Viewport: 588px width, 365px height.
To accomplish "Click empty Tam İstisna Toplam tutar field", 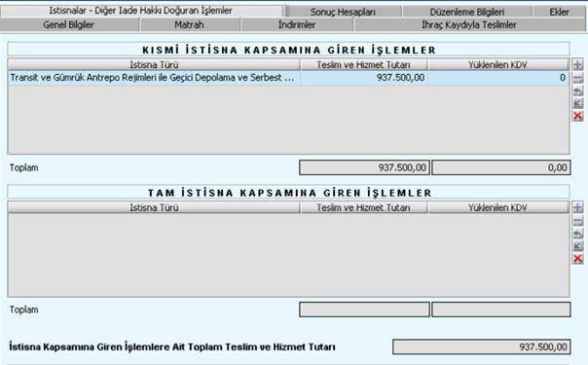I will (x=364, y=310).
